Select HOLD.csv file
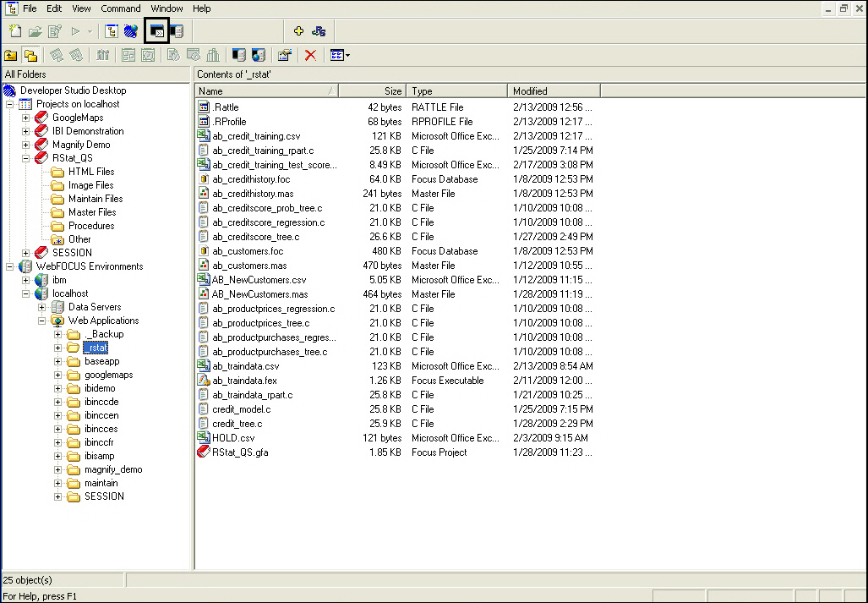This screenshot has height=603, width=868. 233,439
